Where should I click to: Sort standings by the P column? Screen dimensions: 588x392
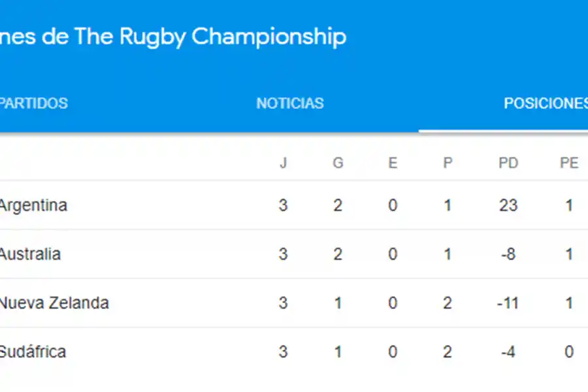448,163
